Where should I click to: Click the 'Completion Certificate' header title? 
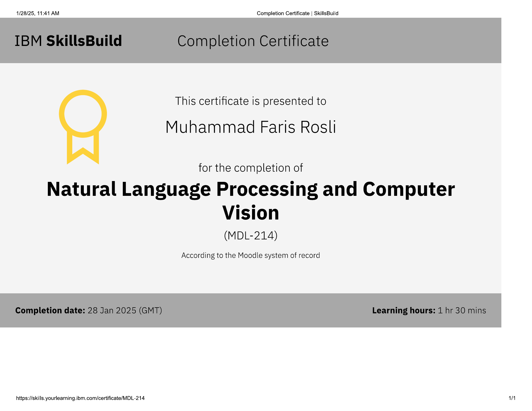(x=253, y=41)
